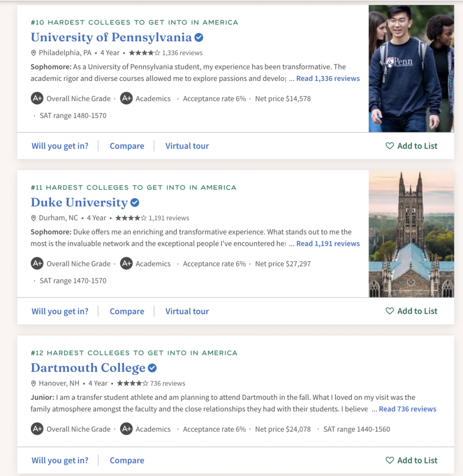
Task: Click A+ Overall Niche Grade badge for Penn
Action: pyautogui.click(x=37, y=99)
